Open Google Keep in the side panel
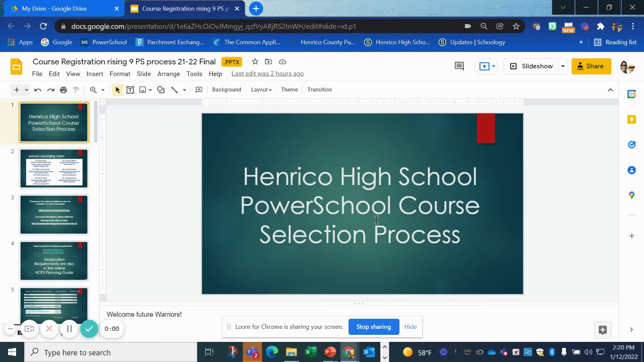Screen dimensions: 644x362 click(x=632, y=119)
